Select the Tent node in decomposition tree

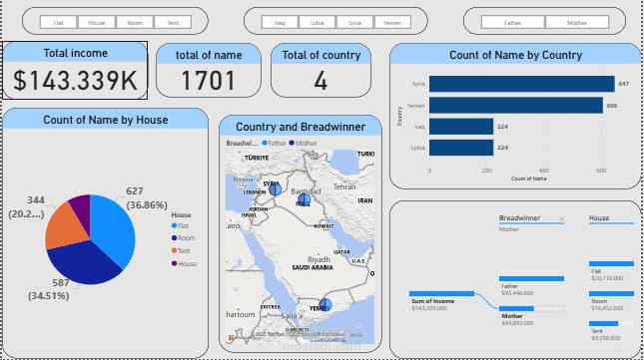coord(611,323)
